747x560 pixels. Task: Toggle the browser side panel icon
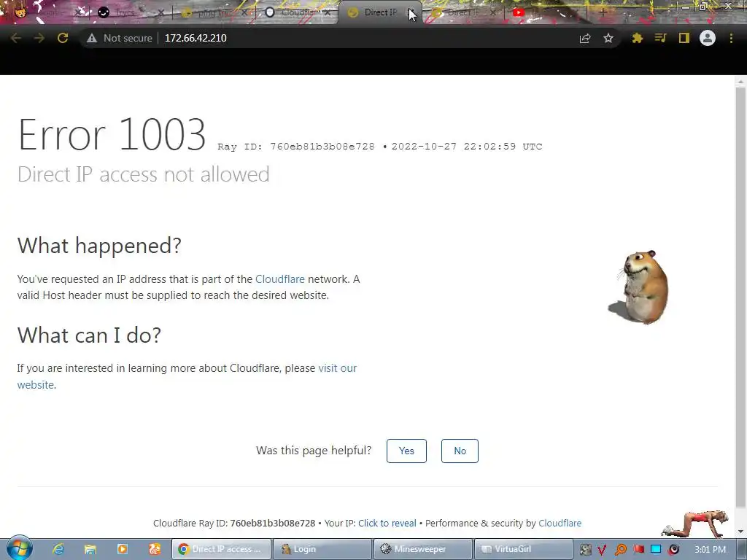click(x=684, y=38)
